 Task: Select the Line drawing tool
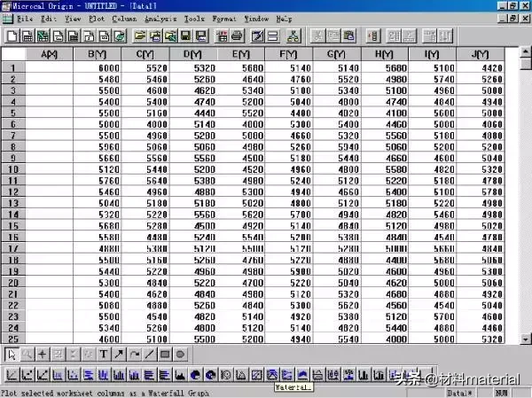coord(149,355)
